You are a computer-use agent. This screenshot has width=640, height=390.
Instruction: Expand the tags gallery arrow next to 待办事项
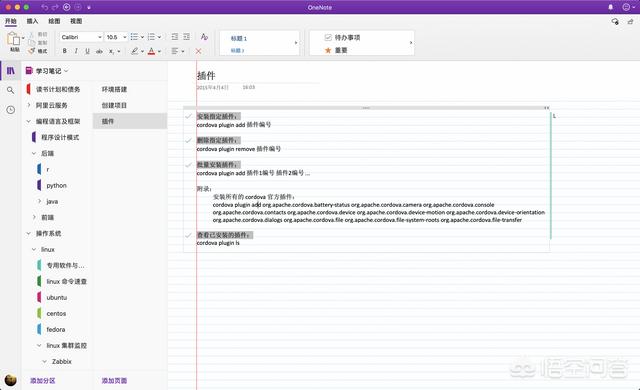pyautogui.click(x=411, y=42)
